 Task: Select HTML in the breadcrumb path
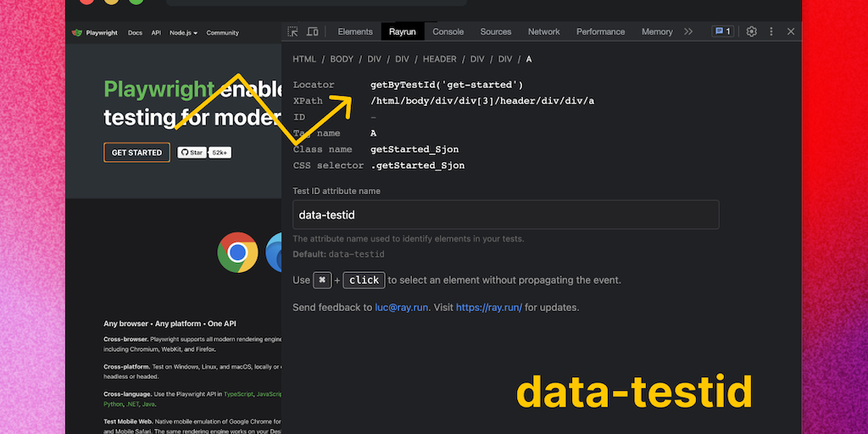(304, 59)
